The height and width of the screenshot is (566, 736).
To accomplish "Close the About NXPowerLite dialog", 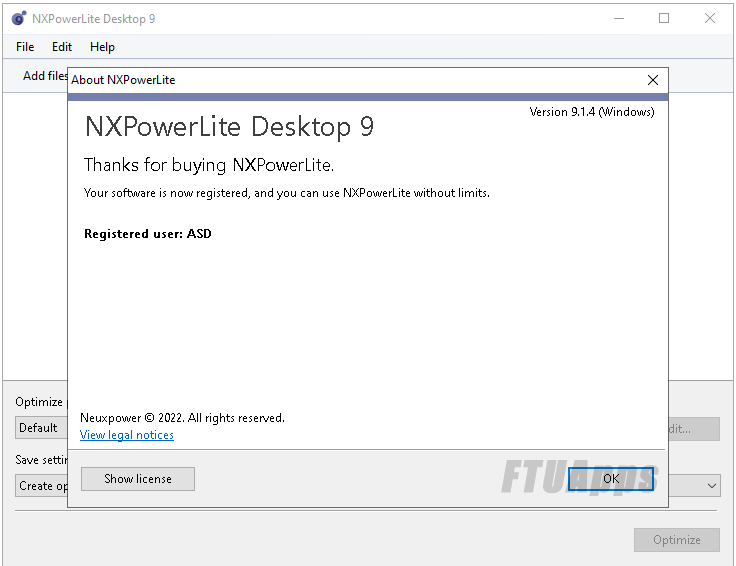I will tap(652, 80).
